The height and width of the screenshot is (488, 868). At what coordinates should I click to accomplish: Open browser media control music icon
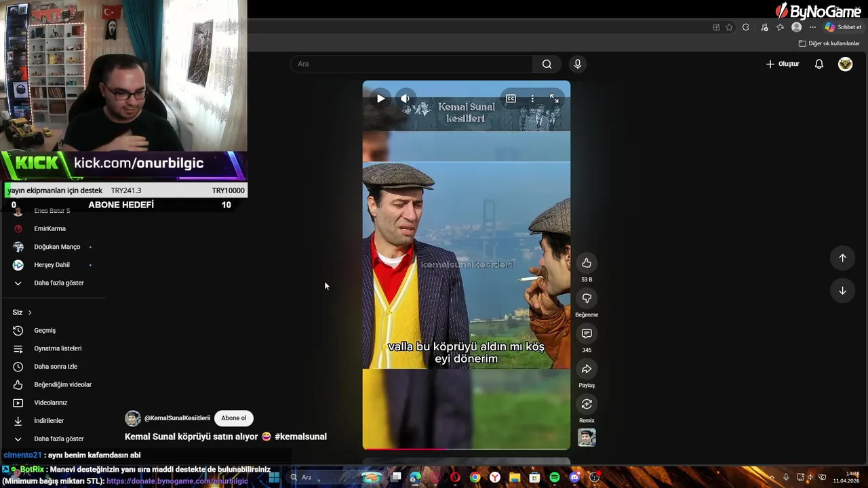(x=764, y=27)
